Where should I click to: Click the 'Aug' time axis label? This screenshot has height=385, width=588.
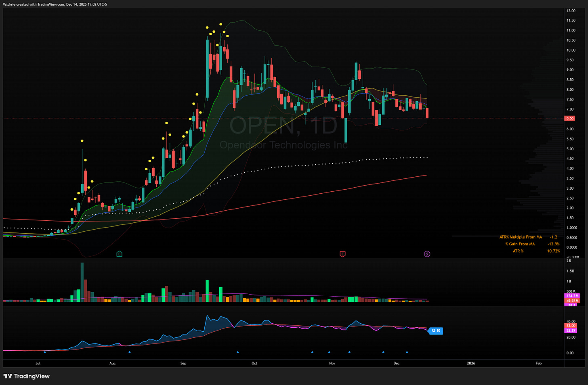tap(112, 363)
